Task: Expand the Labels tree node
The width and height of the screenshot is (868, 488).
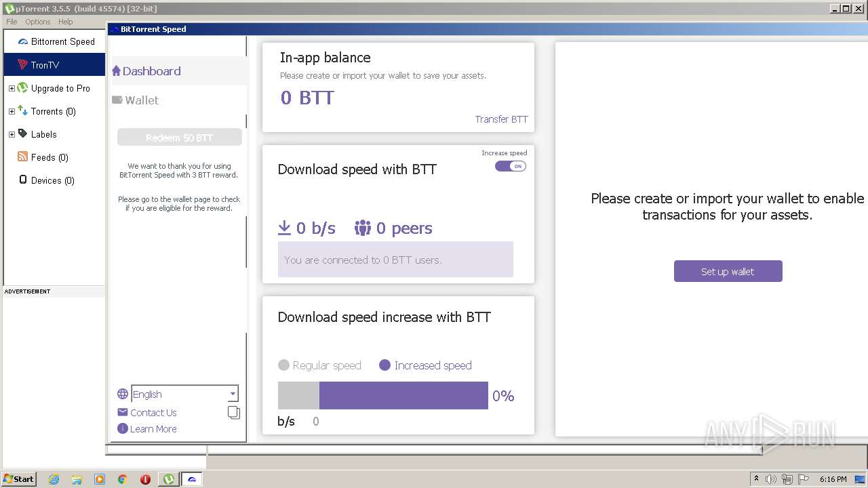Action: point(12,134)
